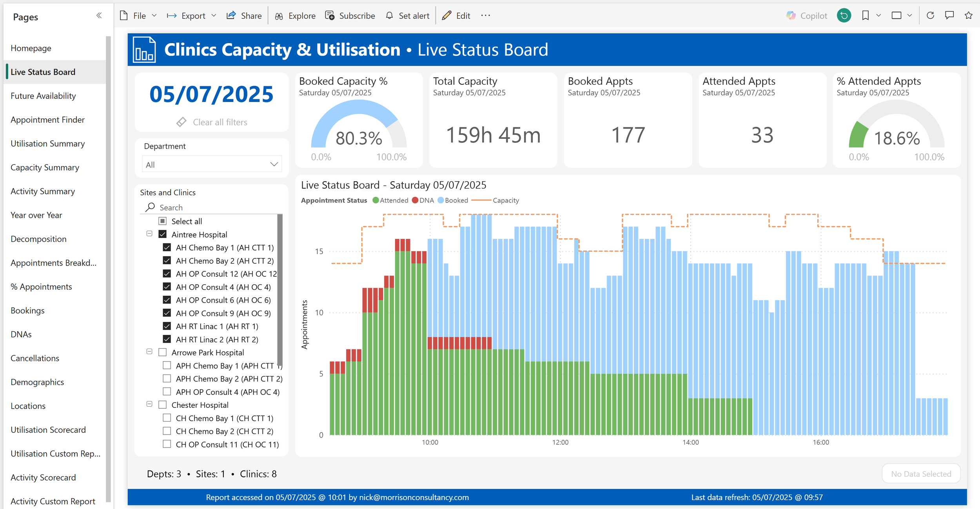
Task: Open the Department dropdown
Action: tap(212, 164)
